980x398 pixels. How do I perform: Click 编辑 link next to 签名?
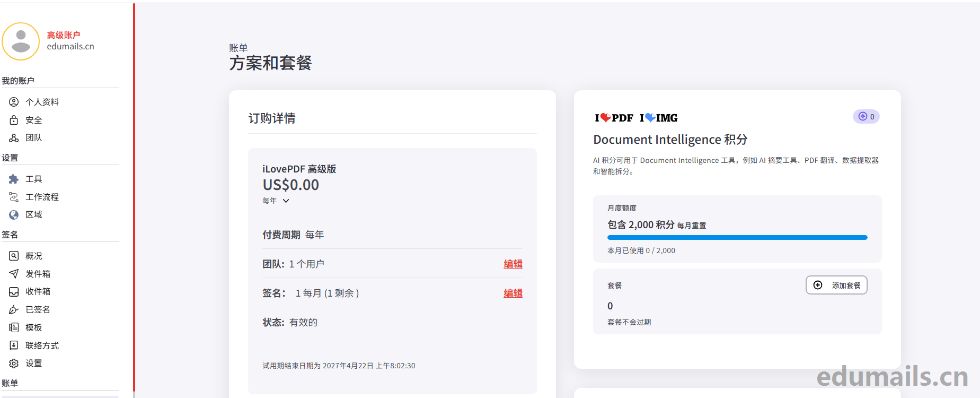pos(513,293)
